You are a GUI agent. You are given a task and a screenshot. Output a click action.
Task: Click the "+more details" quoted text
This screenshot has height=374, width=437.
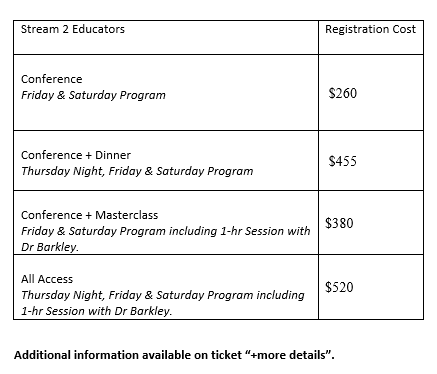[289, 355]
